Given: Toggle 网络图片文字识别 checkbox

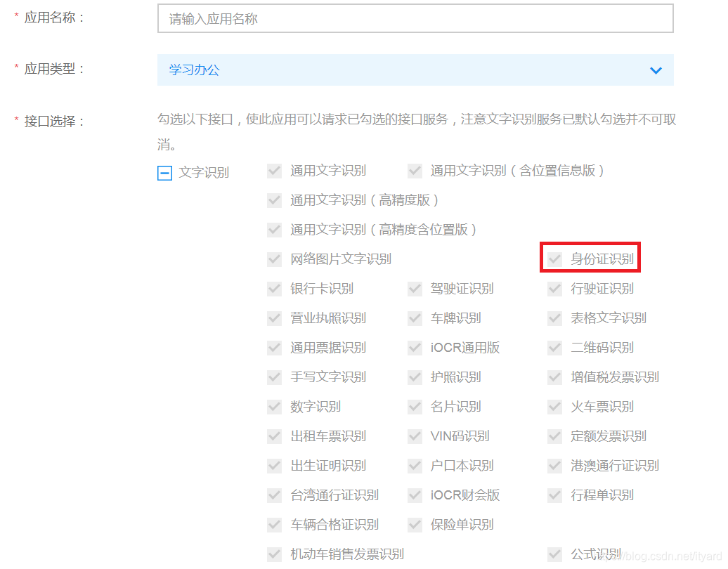Looking at the screenshot, I should [x=274, y=259].
